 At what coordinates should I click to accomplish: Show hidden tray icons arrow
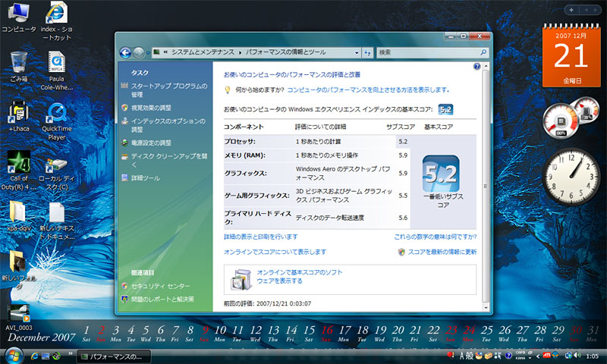click(538, 356)
